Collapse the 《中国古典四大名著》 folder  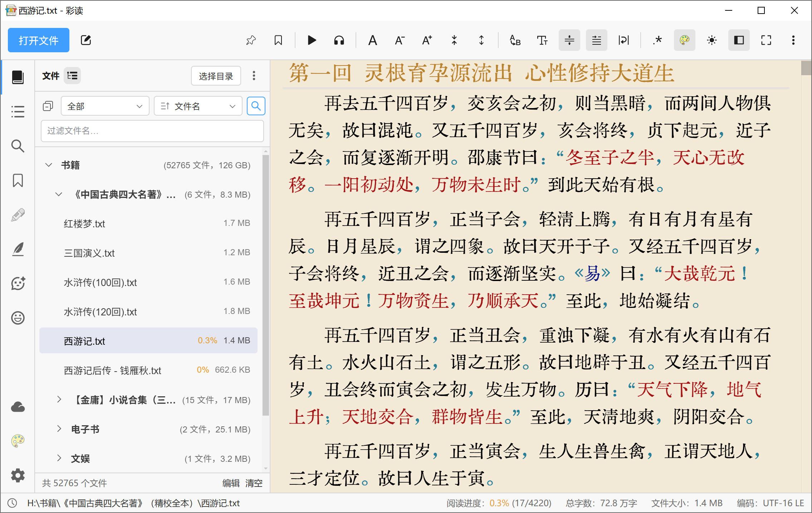point(59,194)
